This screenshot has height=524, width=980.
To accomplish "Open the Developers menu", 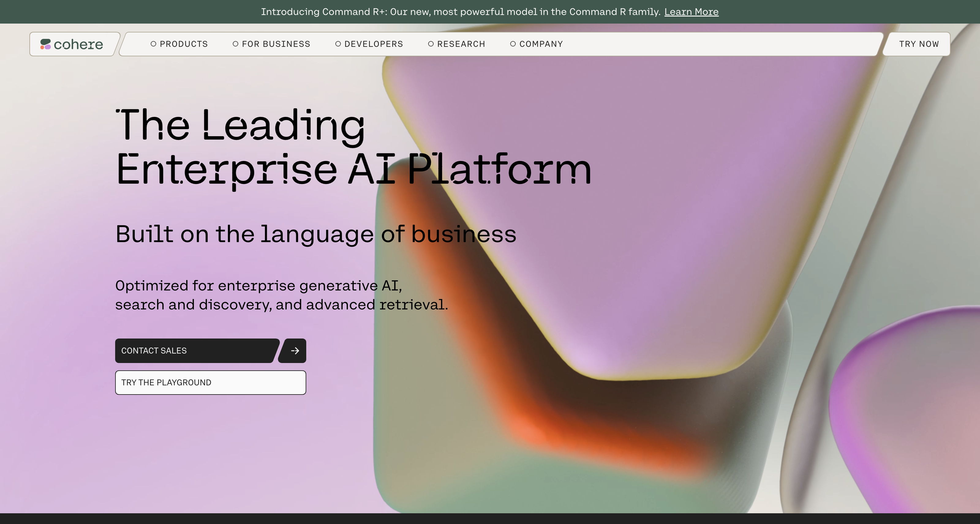I will [x=369, y=44].
